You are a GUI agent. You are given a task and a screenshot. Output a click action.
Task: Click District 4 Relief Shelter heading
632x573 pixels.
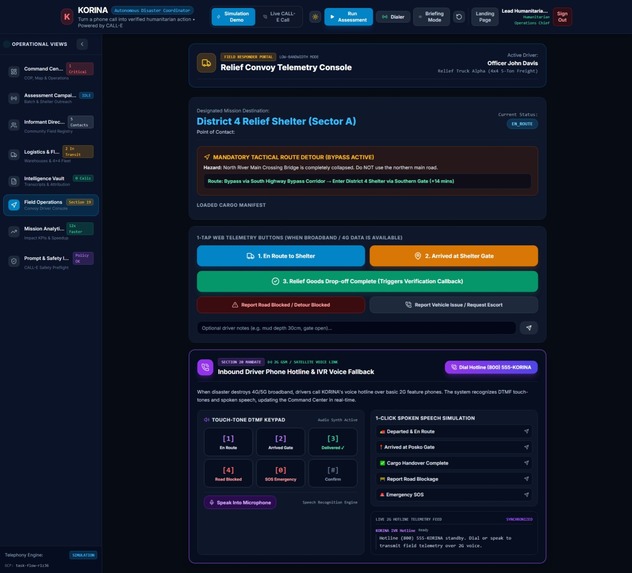[276, 121]
